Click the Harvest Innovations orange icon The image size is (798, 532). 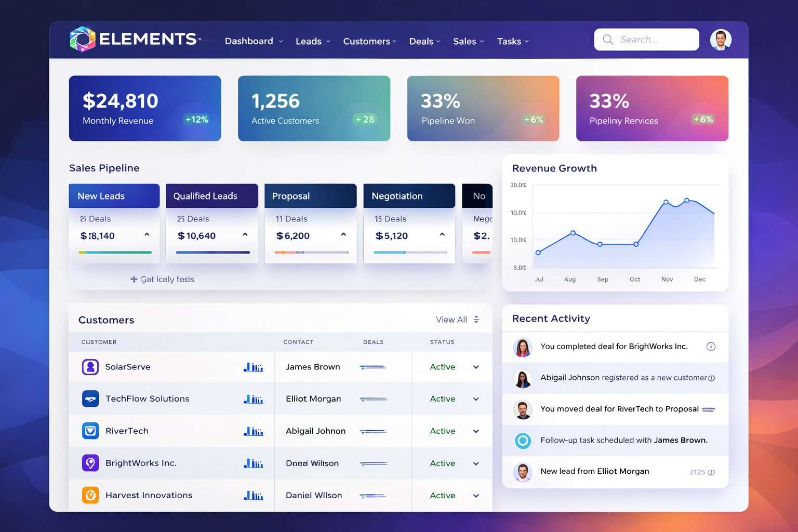pos(90,495)
